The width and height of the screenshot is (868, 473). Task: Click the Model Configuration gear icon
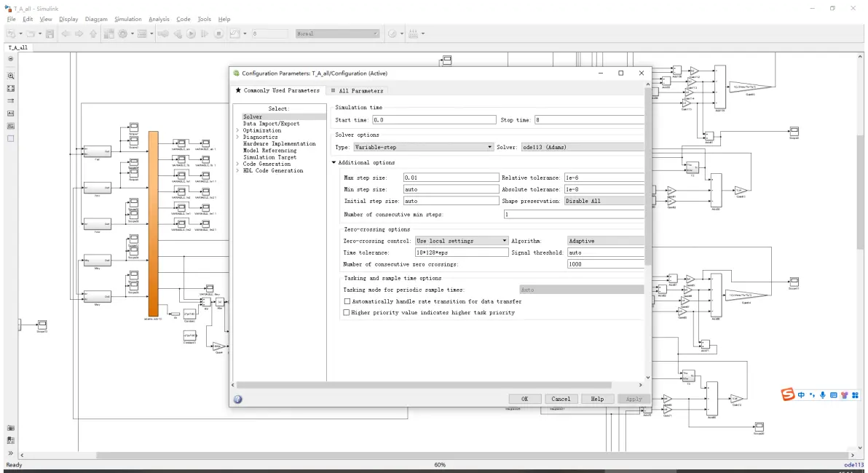[123, 33]
